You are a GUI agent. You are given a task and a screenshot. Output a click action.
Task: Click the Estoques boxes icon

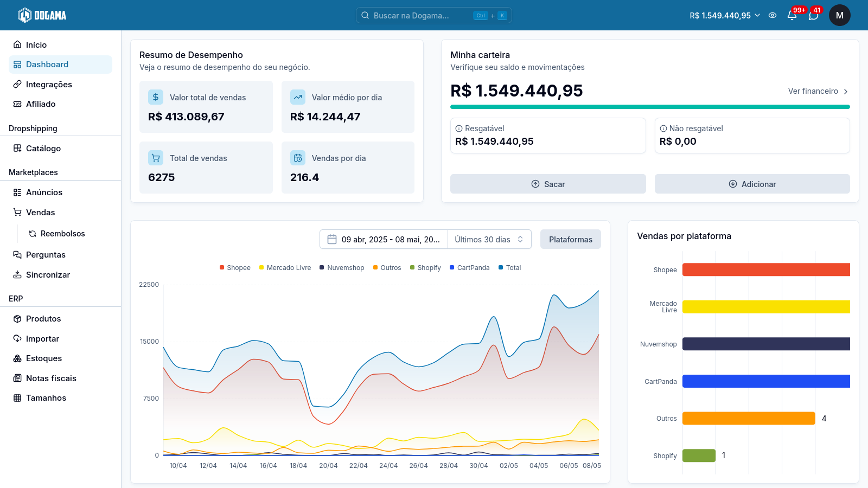[17, 358]
